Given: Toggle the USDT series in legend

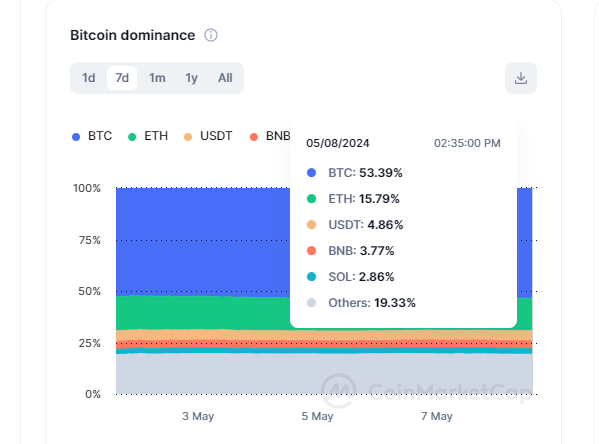Looking at the screenshot, I should click(208, 136).
